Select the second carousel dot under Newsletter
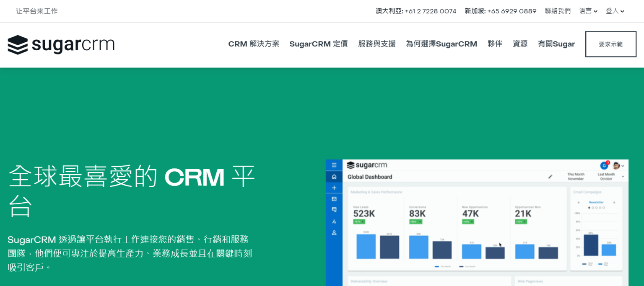Image resolution: width=644 pixels, height=286 pixels. (x=593, y=208)
